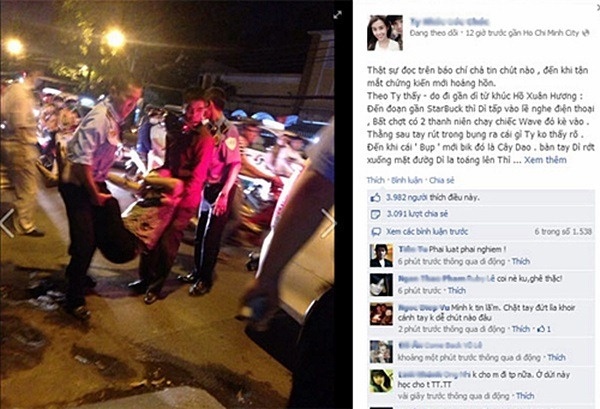Open avatar of 'Phai luat phai nghiem' commenter
This screenshot has height=409, width=600.
point(381,256)
